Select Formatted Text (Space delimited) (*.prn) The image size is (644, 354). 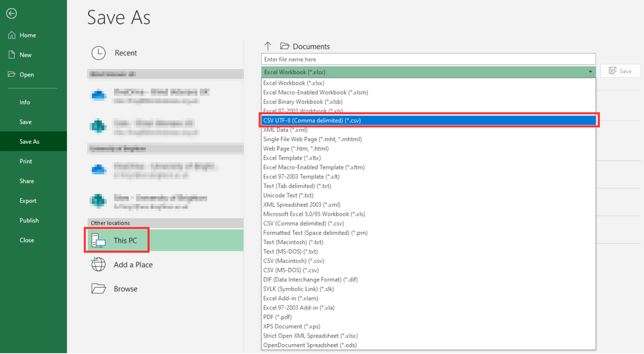(428, 233)
